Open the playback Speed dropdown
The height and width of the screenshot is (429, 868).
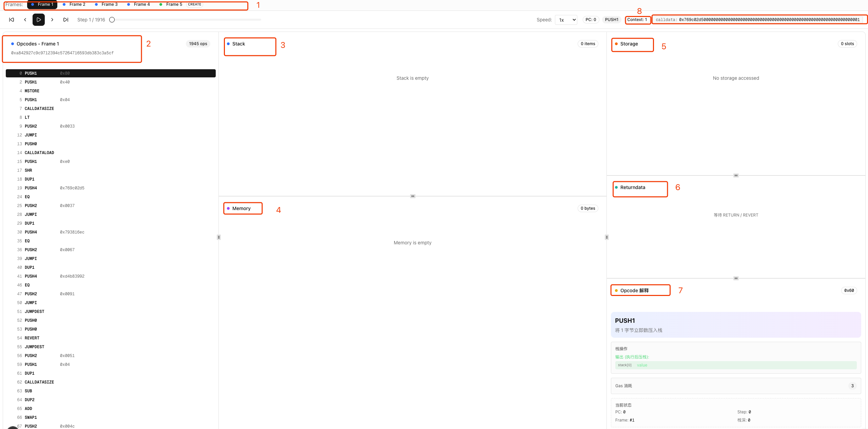tap(566, 19)
